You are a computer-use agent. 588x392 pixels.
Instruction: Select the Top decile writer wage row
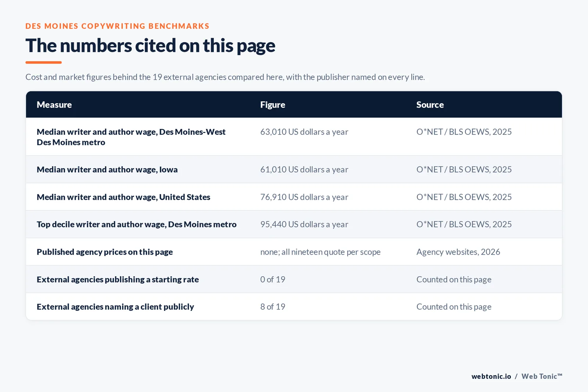pyautogui.click(x=294, y=224)
